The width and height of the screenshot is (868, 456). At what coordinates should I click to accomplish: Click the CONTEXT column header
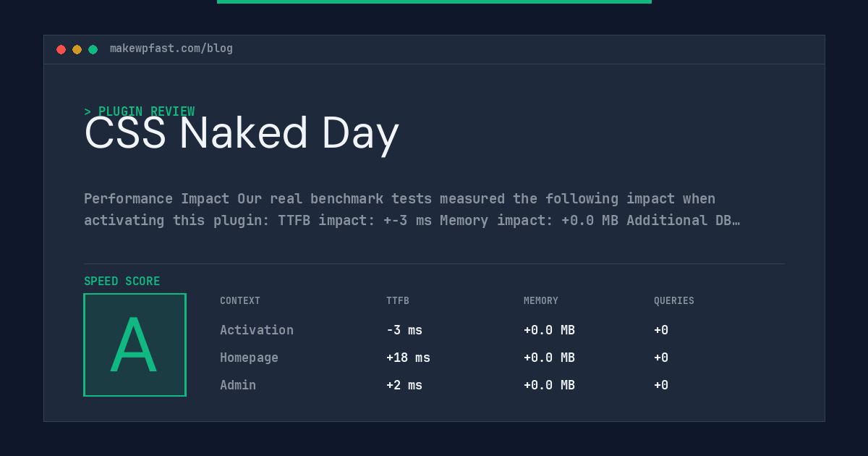point(240,301)
